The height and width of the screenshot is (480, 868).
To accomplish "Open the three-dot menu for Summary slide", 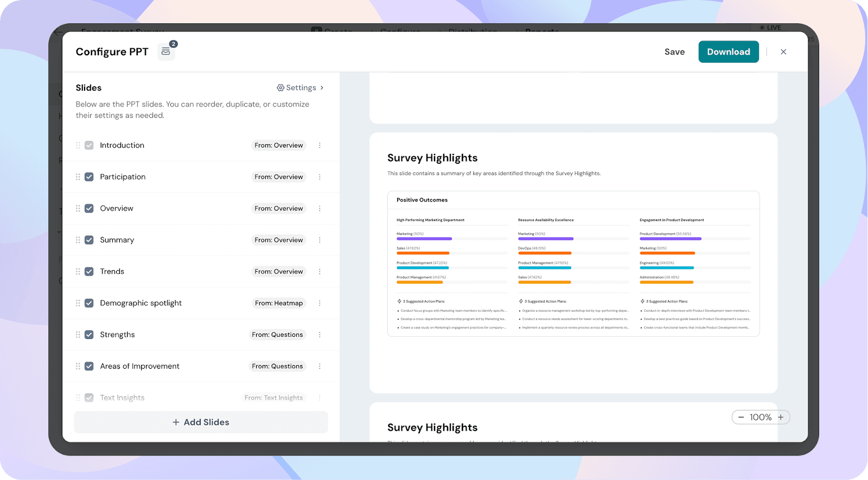I will (320, 240).
